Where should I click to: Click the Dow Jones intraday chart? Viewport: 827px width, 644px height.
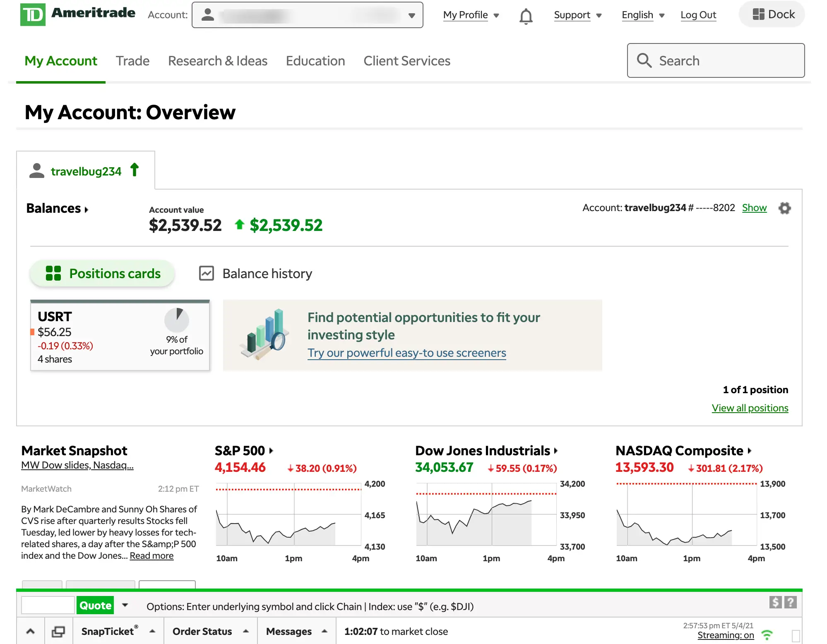[x=486, y=514]
